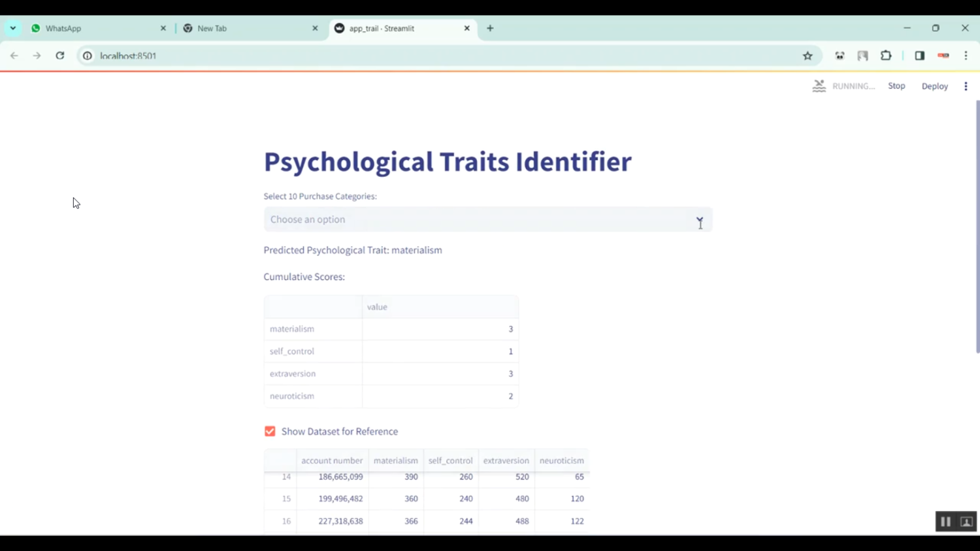980x551 pixels.
Task: Open the browser extensions puzzle icon
Action: [x=886, y=55]
